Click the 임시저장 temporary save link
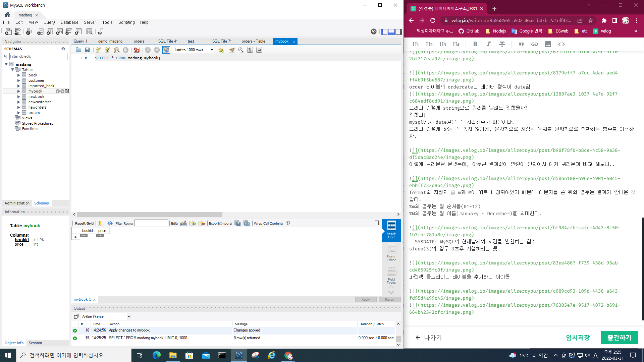 click(578, 338)
